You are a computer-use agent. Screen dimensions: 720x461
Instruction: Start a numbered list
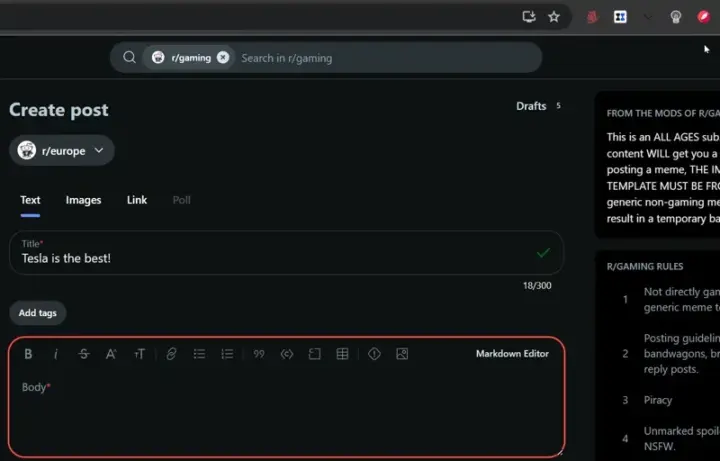(227, 354)
